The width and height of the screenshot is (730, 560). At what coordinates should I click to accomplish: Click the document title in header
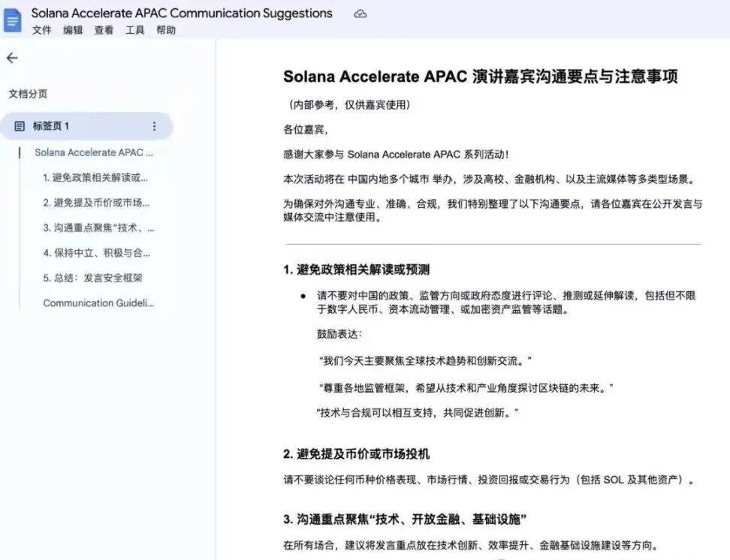click(182, 14)
